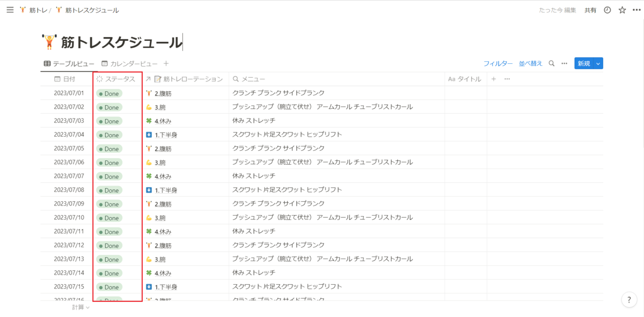Image resolution: width=644 pixels, height=317 pixels.
Task: Expand the 計算 calculate dropdown
Action: pyautogui.click(x=81, y=307)
